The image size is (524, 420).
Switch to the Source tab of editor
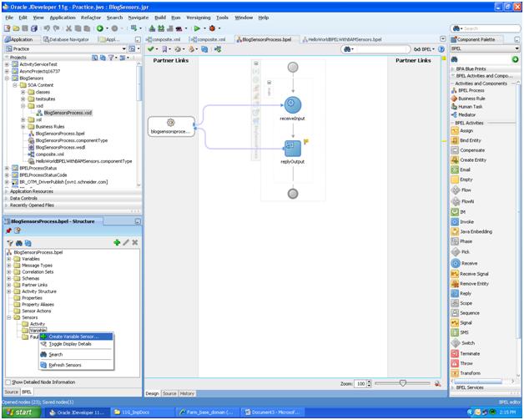[169, 393]
